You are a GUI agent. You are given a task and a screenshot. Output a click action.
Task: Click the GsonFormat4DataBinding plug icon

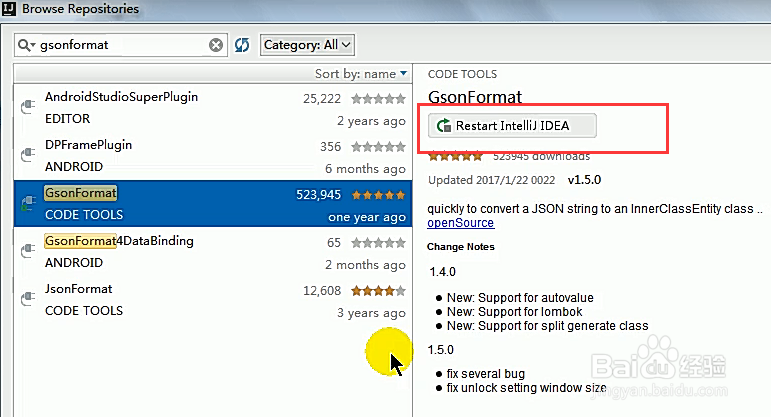point(28,250)
